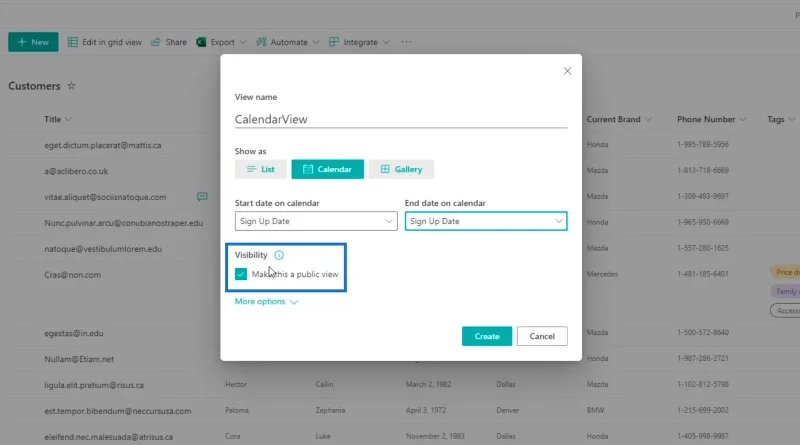Open Start date on calendar dropdown
800x445 pixels.
[316, 221]
